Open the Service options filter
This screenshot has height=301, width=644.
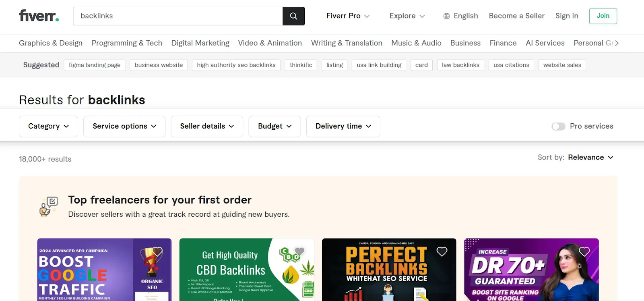pos(124,127)
